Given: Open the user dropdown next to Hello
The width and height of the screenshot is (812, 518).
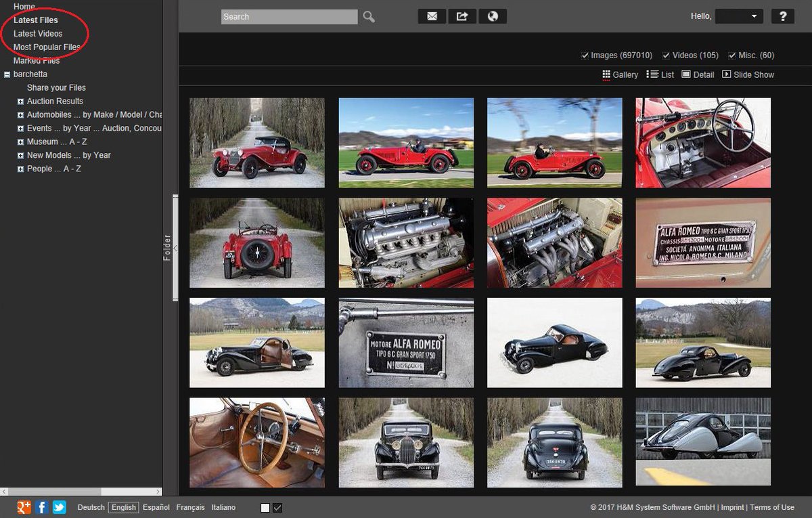Looking at the screenshot, I should click(740, 16).
